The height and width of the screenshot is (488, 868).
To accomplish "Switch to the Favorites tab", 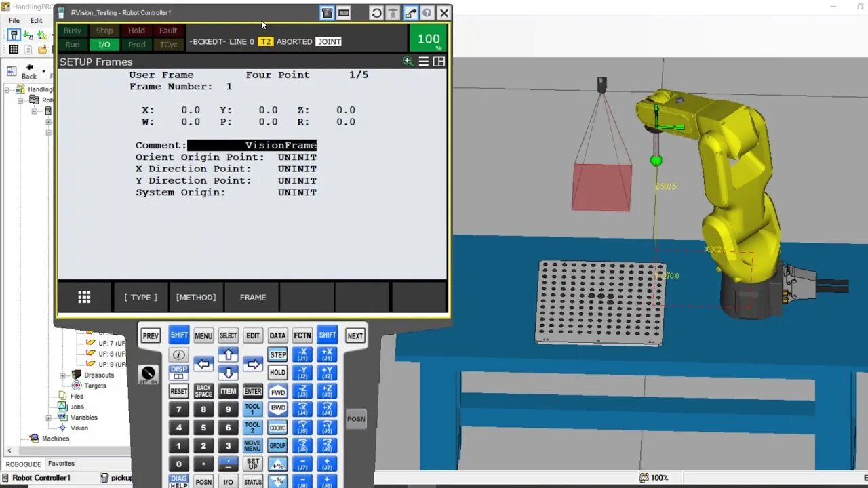I will (61, 464).
